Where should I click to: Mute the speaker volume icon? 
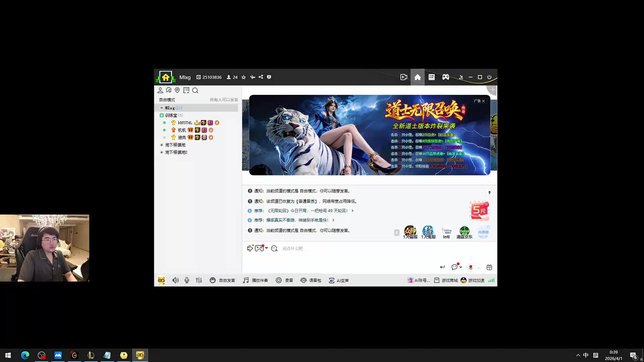tap(175, 281)
